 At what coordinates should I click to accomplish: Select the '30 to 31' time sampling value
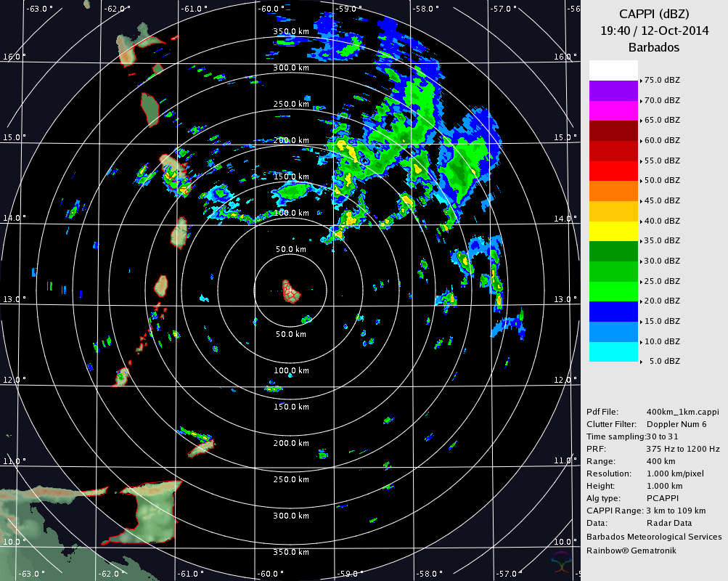point(662,436)
